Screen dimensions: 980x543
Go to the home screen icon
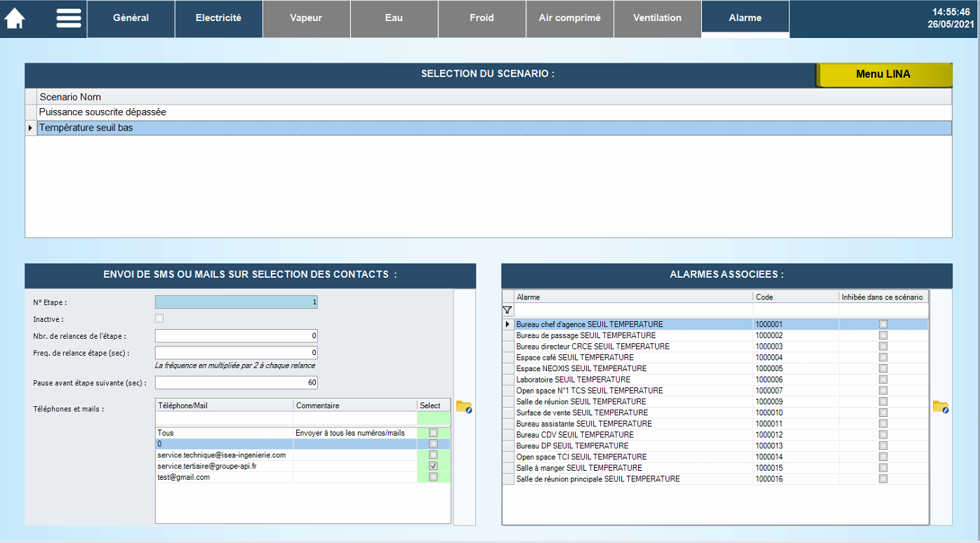tap(15, 18)
